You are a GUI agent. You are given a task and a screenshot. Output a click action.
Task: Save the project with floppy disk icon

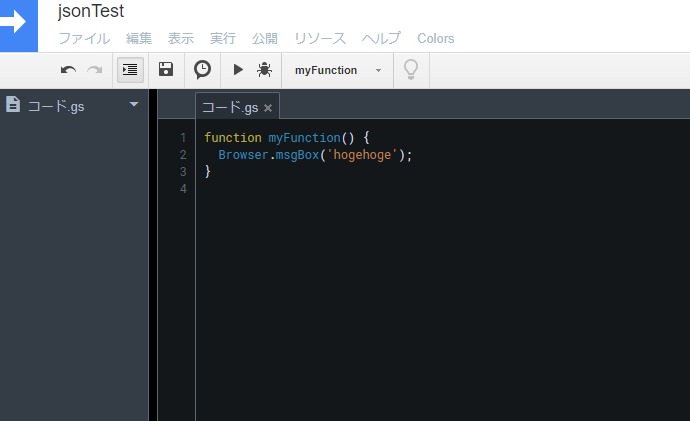pos(166,69)
